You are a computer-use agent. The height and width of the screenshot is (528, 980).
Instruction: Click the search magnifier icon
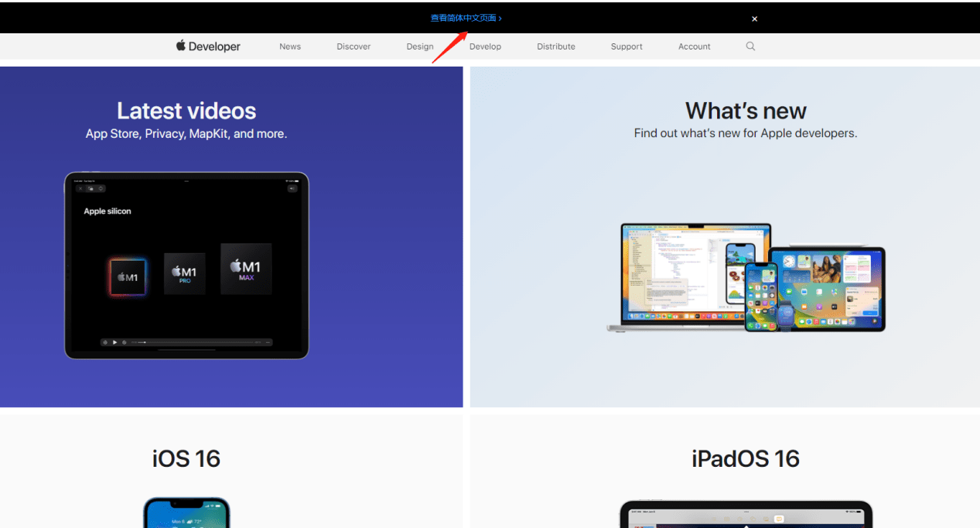point(750,46)
